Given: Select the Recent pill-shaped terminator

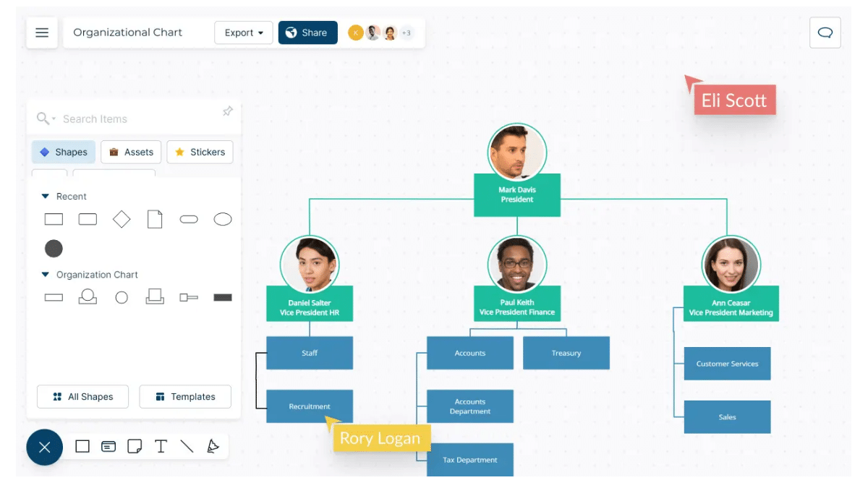Looking at the screenshot, I should pos(189,219).
